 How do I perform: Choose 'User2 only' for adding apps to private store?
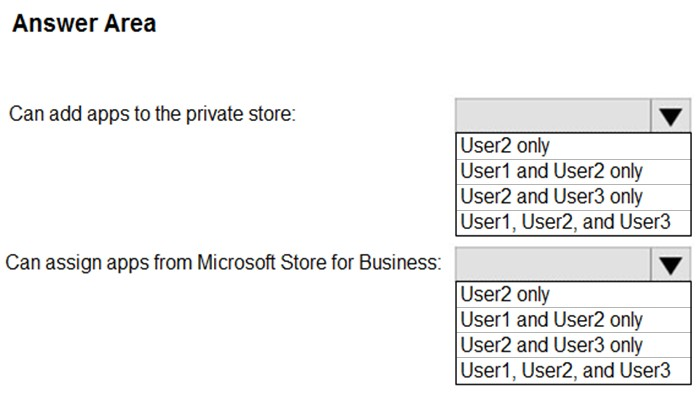pyautogui.click(x=573, y=146)
